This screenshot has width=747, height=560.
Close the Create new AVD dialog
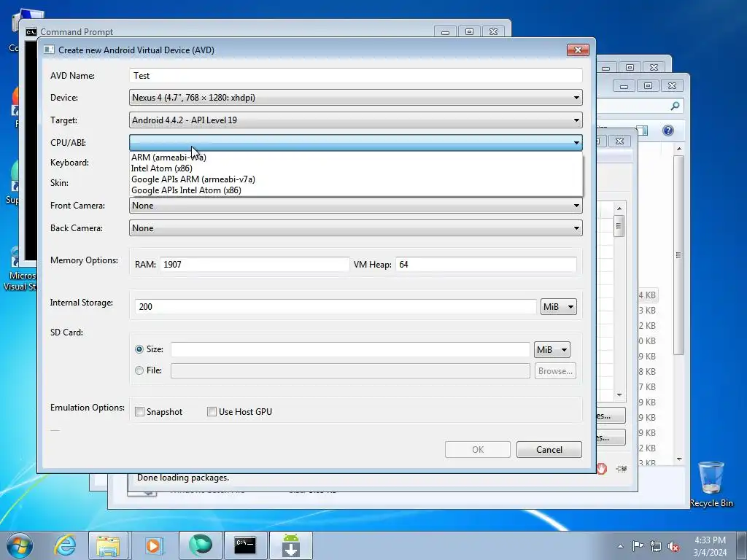coord(578,50)
